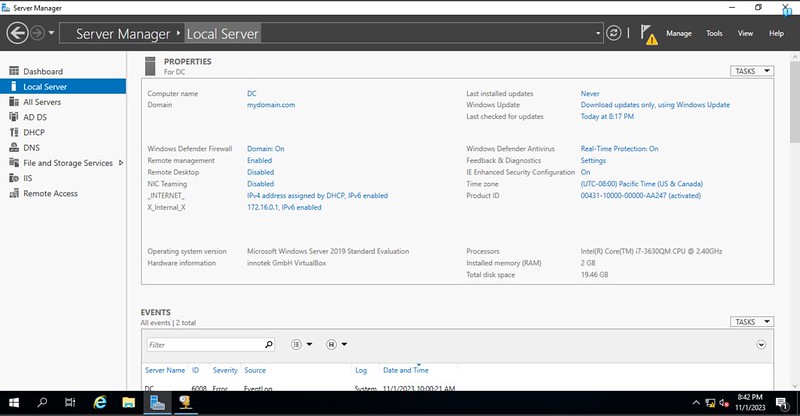Click into the Events Filter field
Screen dimensions: 800x416
pos(205,345)
